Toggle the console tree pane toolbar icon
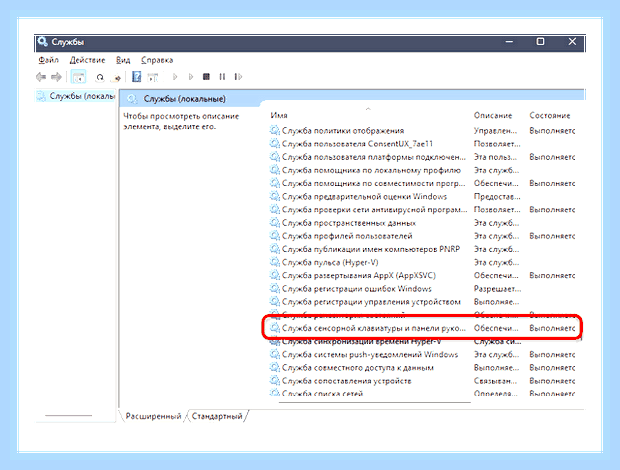 pos(78,77)
